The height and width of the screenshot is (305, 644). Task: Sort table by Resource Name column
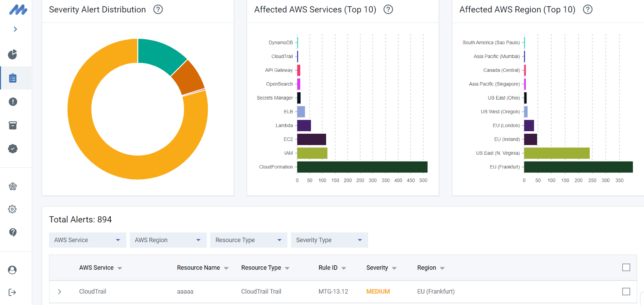[x=202, y=268]
